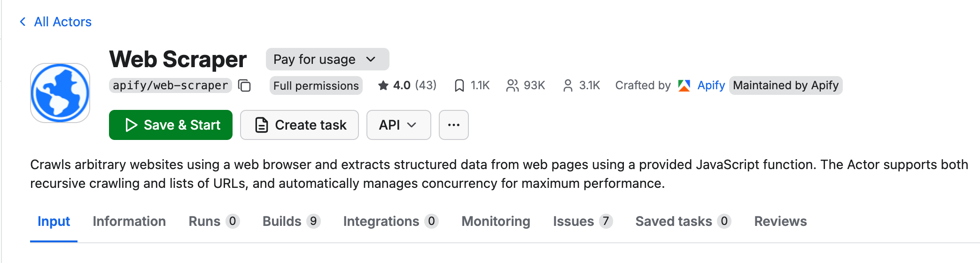Screen dimensions: 980x263
Task: Go back using the All Actors chevron
Action: point(23,22)
